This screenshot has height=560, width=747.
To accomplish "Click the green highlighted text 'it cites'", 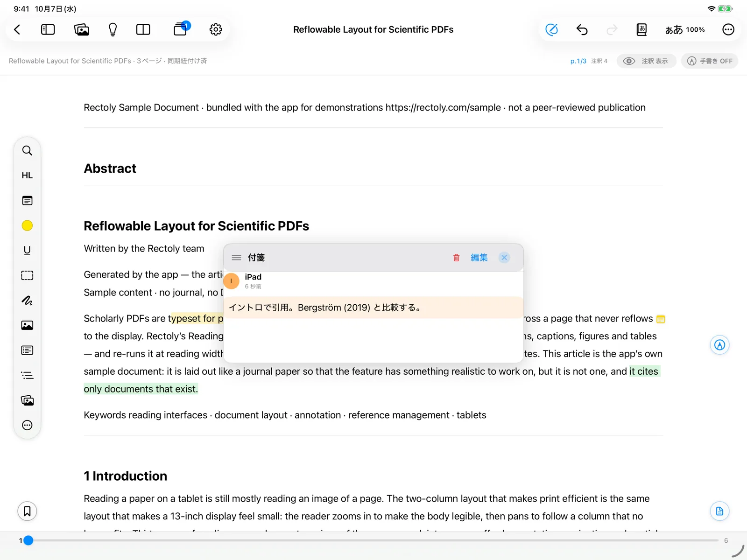I will click(x=644, y=371).
